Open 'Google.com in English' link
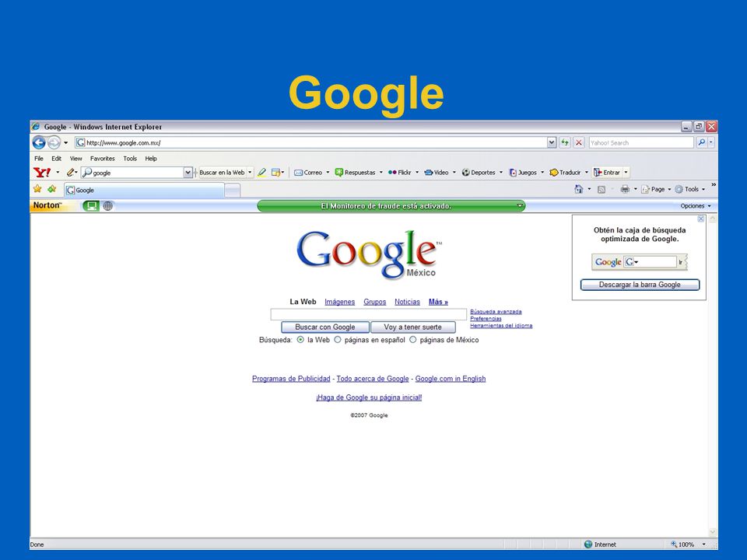The width and height of the screenshot is (747, 560). coord(451,379)
